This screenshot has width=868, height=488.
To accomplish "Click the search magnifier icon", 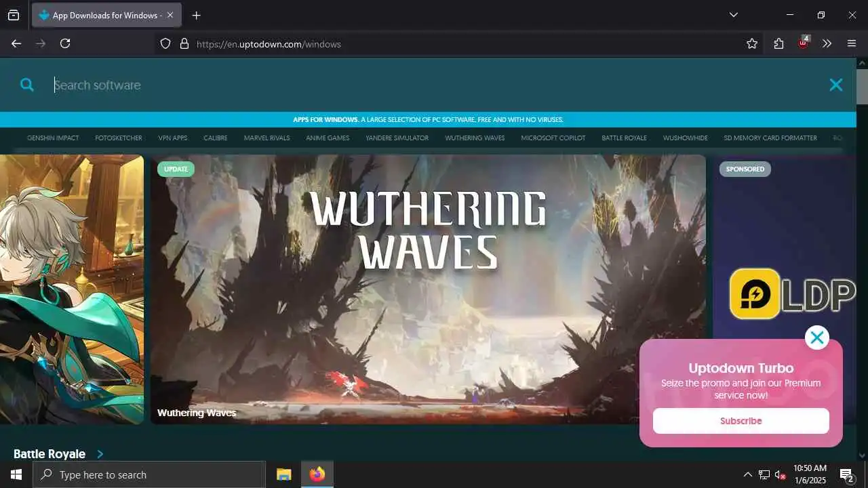I will pyautogui.click(x=27, y=85).
